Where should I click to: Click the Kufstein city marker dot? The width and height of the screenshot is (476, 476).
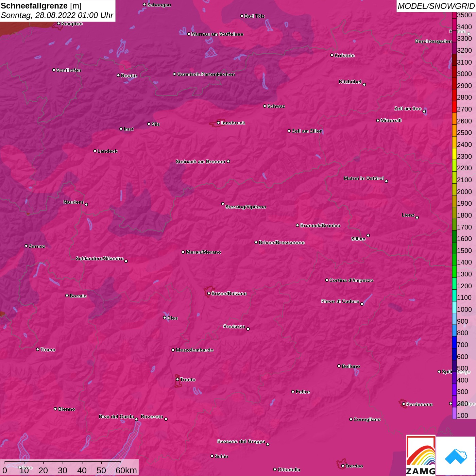(x=332, y=55)
